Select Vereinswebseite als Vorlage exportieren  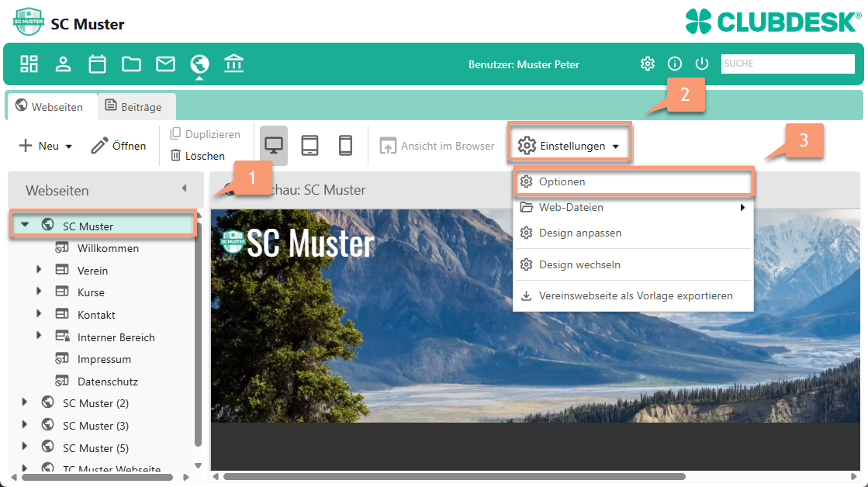634,295
